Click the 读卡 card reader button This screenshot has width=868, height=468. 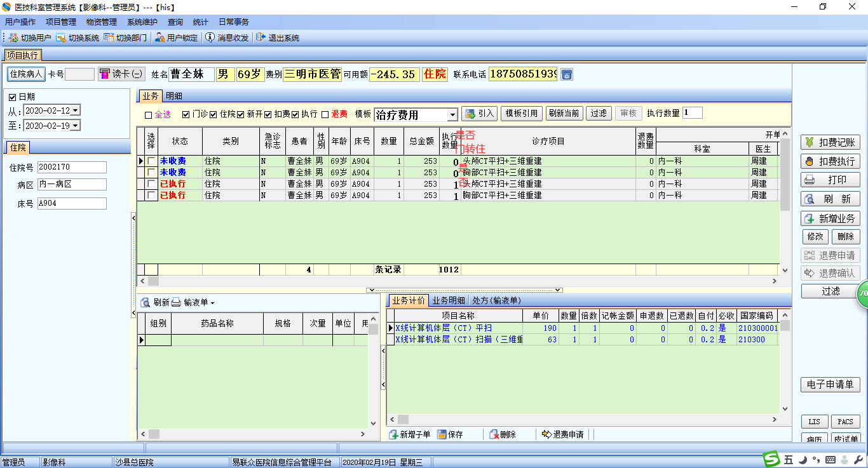(121, 74)
